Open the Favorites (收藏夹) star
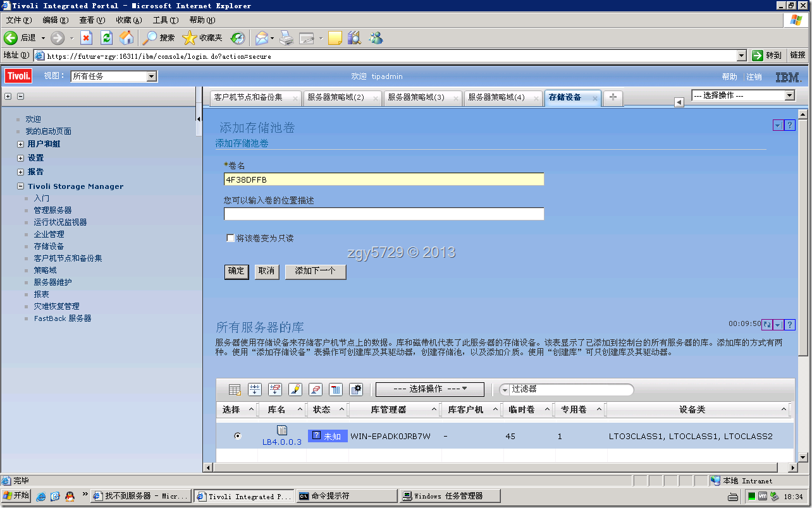 coord(202,38)
